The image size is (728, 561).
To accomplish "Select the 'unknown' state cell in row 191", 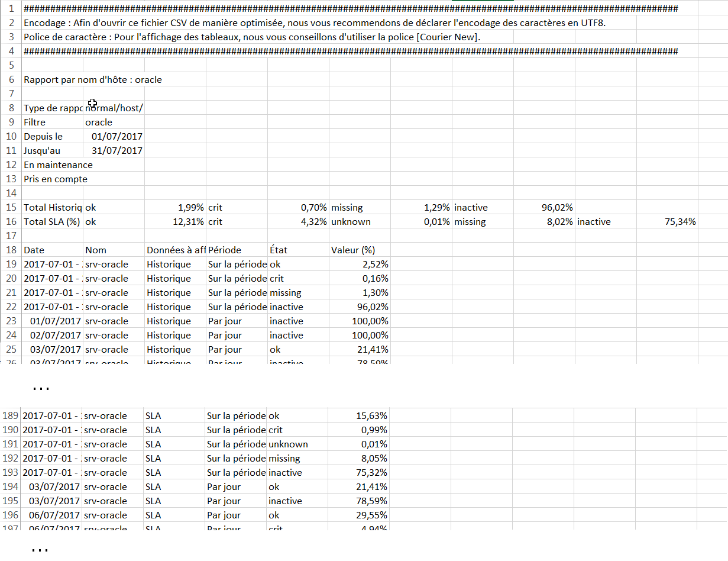I will pos(296,444).
